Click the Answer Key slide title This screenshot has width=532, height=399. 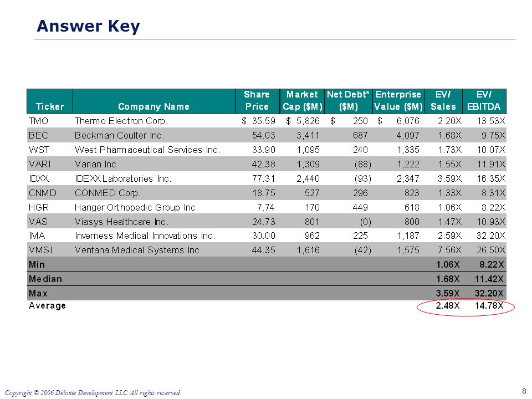point(88,26)
